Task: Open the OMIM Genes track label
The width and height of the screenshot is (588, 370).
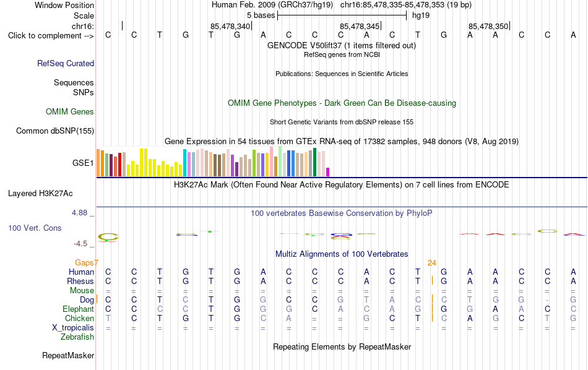Action: 69,112
